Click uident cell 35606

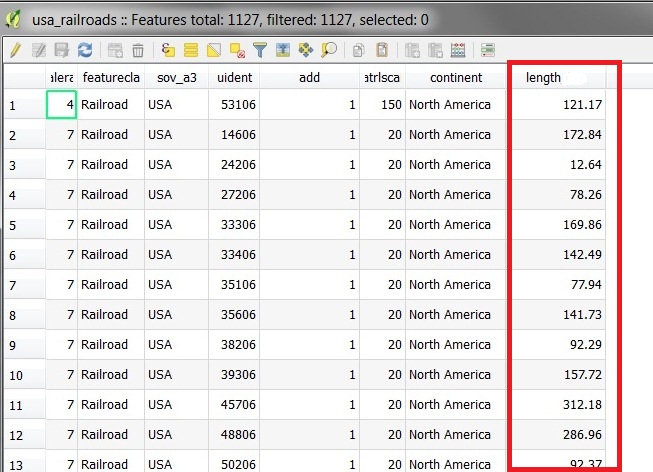[234, 315]
